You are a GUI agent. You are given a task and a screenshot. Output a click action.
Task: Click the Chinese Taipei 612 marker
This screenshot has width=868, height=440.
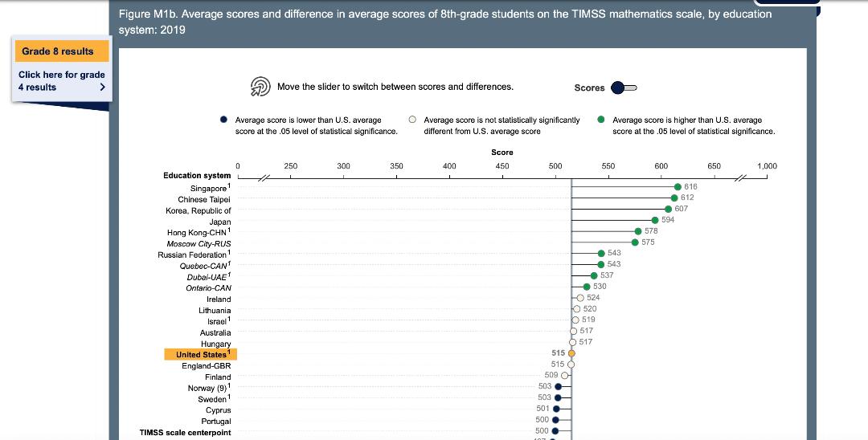[674, 198]
